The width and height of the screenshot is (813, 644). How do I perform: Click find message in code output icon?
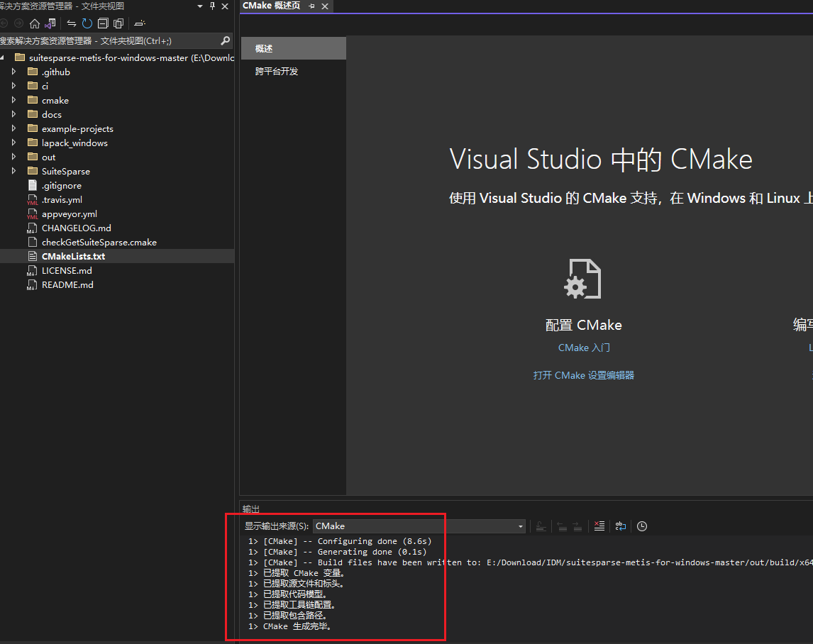click(541, 526)
